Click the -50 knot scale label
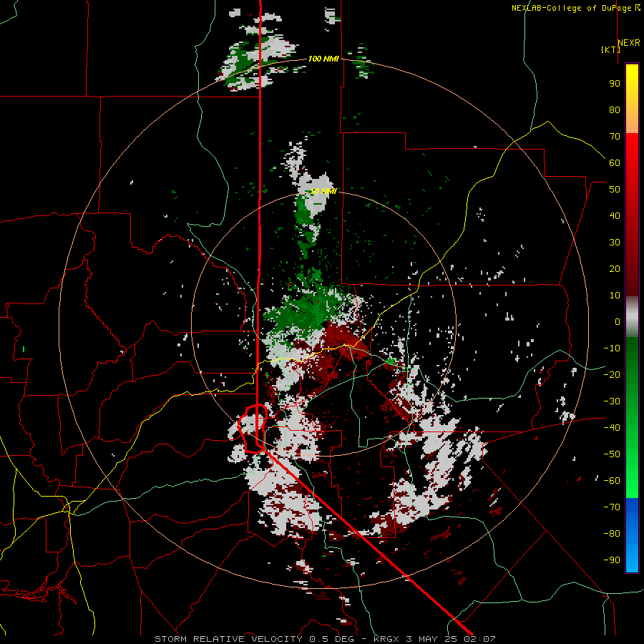 coord(612,454)
